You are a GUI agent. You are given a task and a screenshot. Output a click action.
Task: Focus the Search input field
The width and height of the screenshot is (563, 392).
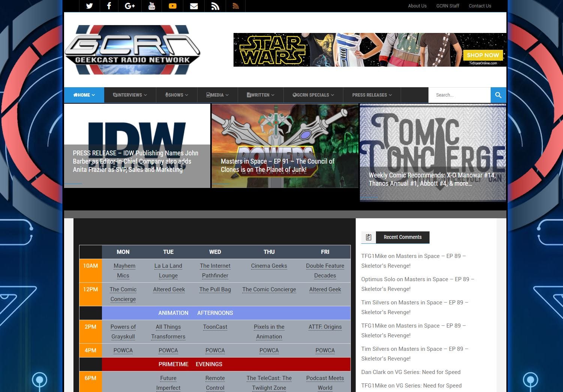[460, 95]
